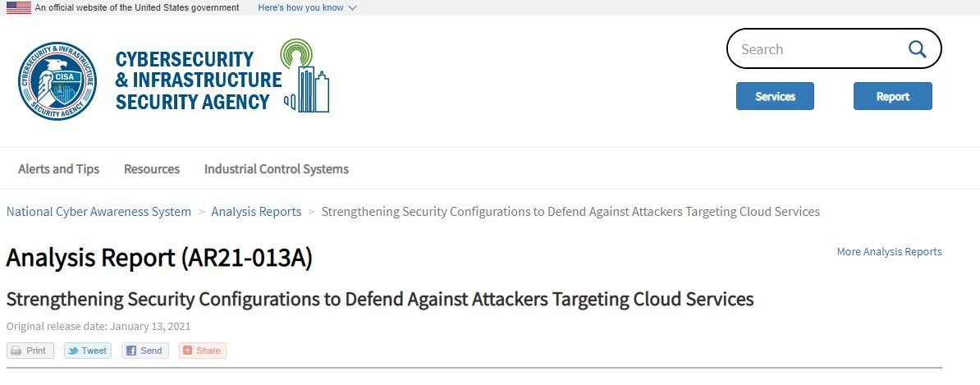This screenshot has width=980, height=385.
Task: Expand the "Here's how you know" chevron
Action: coord(352,8)
